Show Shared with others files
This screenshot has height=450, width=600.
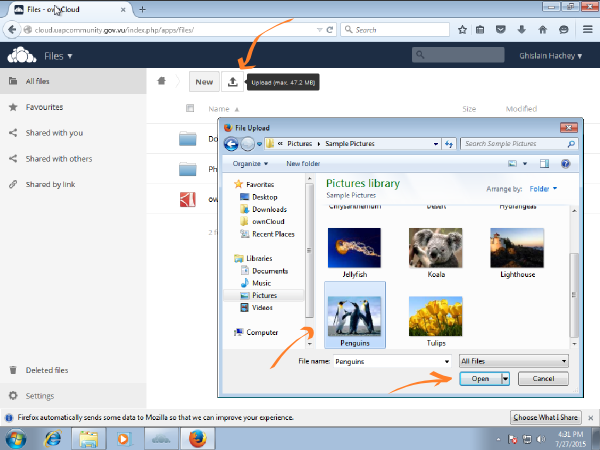pyautogui.click(x=73, y=158)
